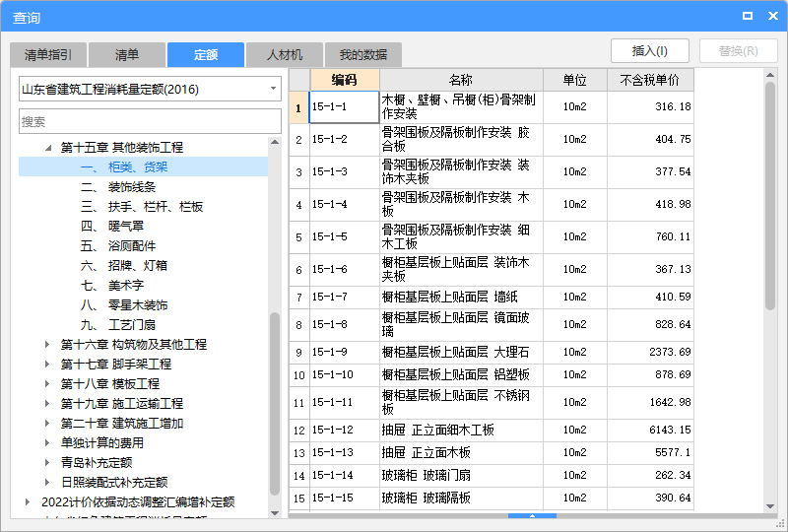Viewport: 788px width, 532px height.
Task: Select 四、暖气罩 tree item
Action: coord(112,227)
